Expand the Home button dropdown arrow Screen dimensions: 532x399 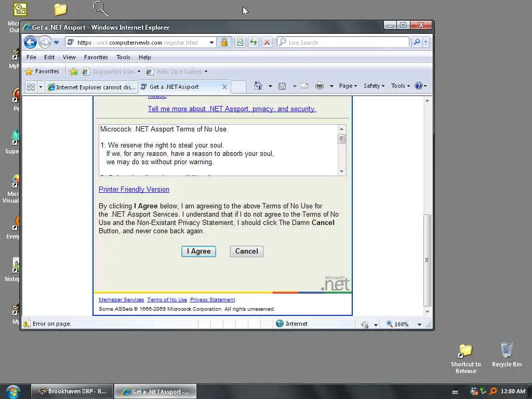tap(270, 86)
